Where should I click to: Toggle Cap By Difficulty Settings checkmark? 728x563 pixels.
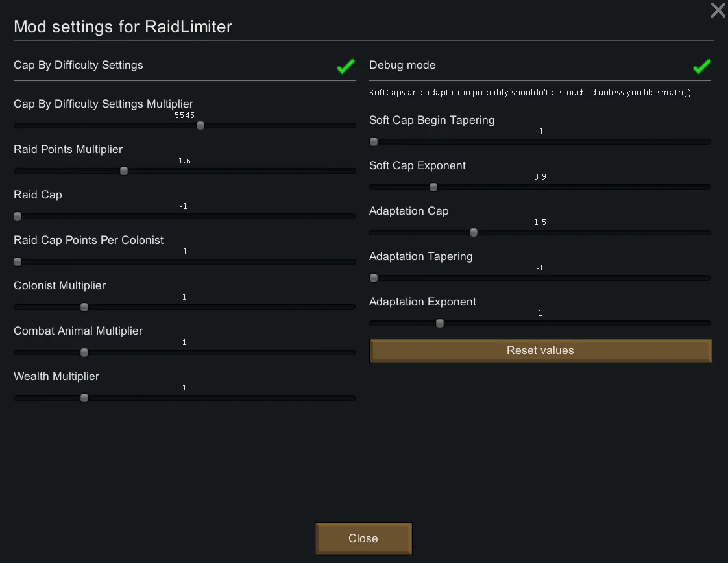point(346,66)
